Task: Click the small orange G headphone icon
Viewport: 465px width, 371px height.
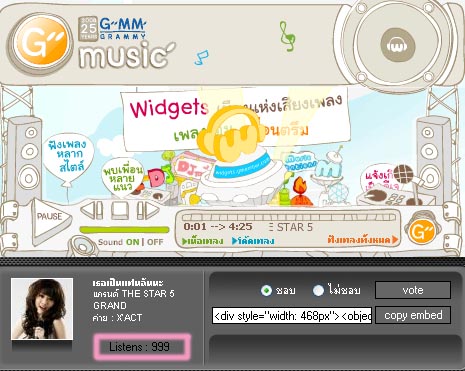Action: coord(422,229)
